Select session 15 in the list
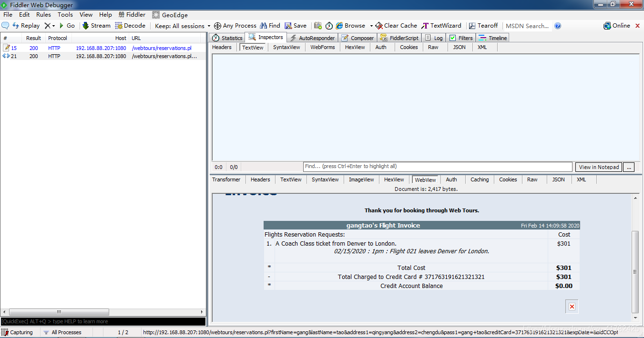Image resolution: width=644 pixels, height=338 pixels. (x=103, y=48)
